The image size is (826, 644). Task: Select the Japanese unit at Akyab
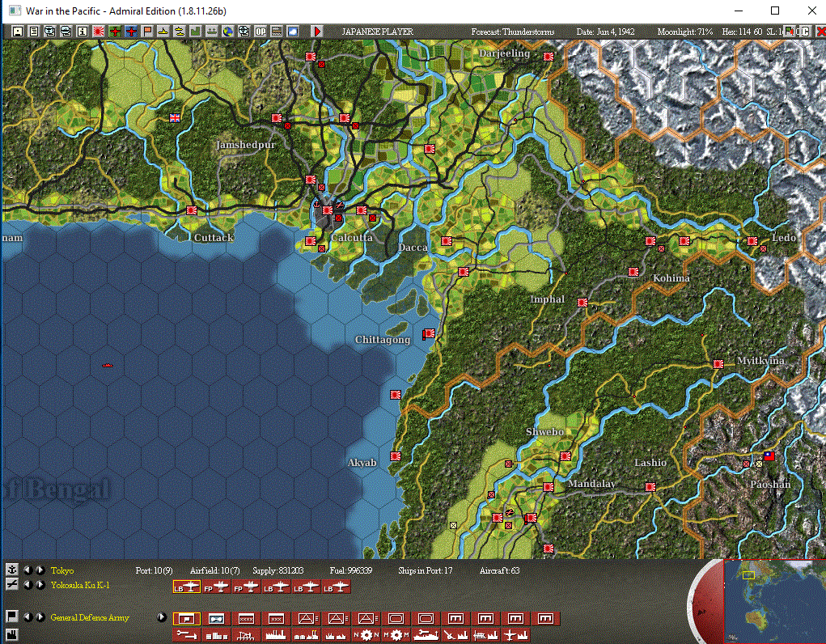point(396,455)
